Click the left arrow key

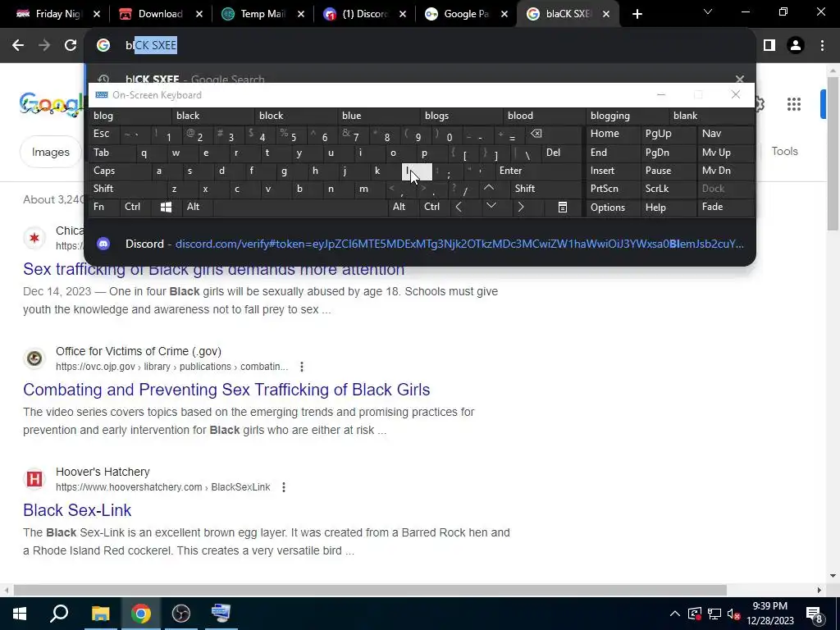pyautogui.click(x=459, y=207)
